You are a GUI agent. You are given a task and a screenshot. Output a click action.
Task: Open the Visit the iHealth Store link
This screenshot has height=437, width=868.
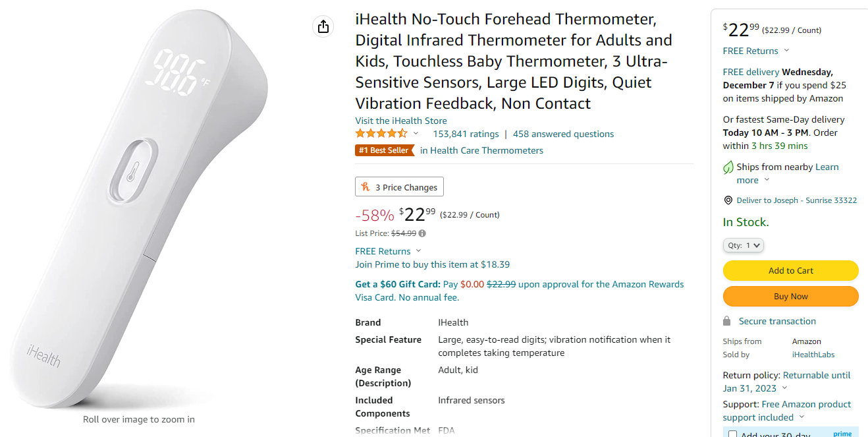point(401,121)
